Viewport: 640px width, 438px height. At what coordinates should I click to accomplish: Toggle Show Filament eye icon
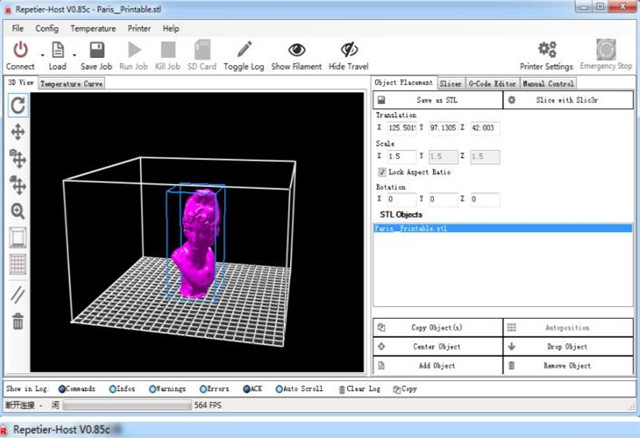tap(296, 50)
